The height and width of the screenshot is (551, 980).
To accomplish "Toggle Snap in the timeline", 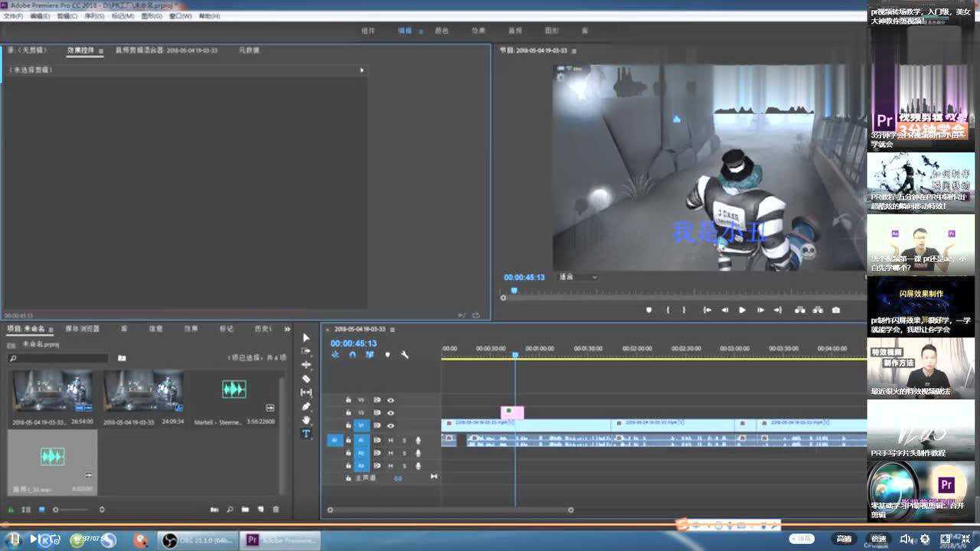I will click(352, 355).
